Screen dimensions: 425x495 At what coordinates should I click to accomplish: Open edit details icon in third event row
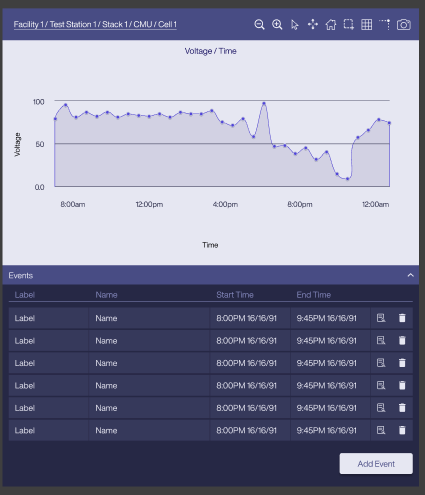(x=381, y=363)
